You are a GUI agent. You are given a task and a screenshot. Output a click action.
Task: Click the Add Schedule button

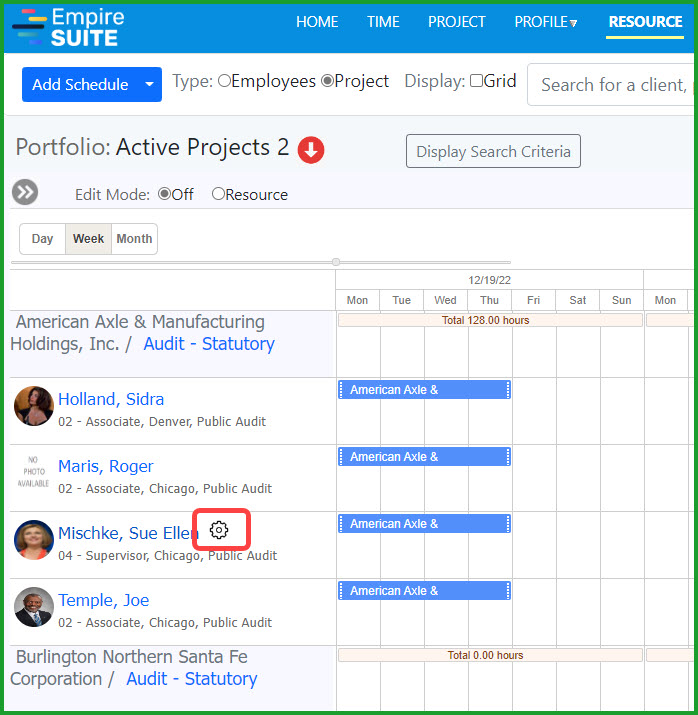click(x=80, y=84)
